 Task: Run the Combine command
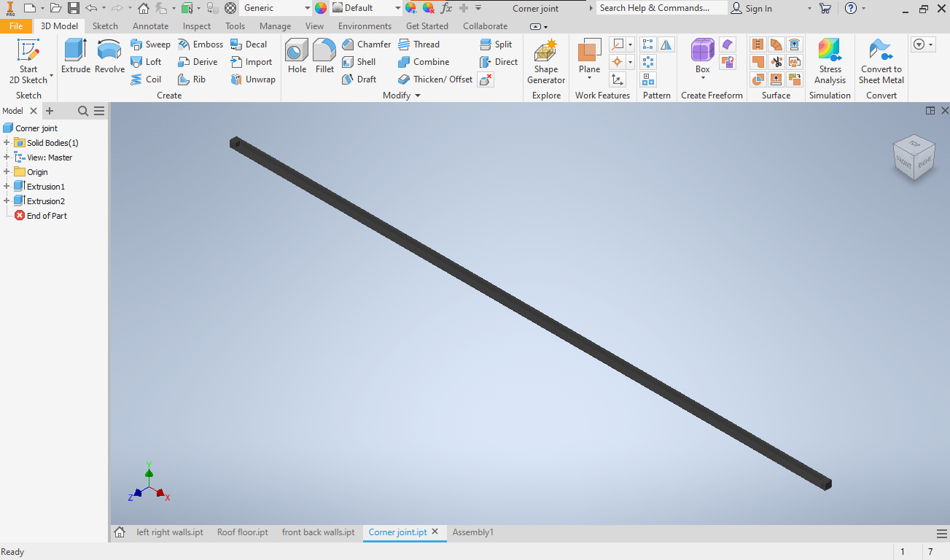point(424,62)
